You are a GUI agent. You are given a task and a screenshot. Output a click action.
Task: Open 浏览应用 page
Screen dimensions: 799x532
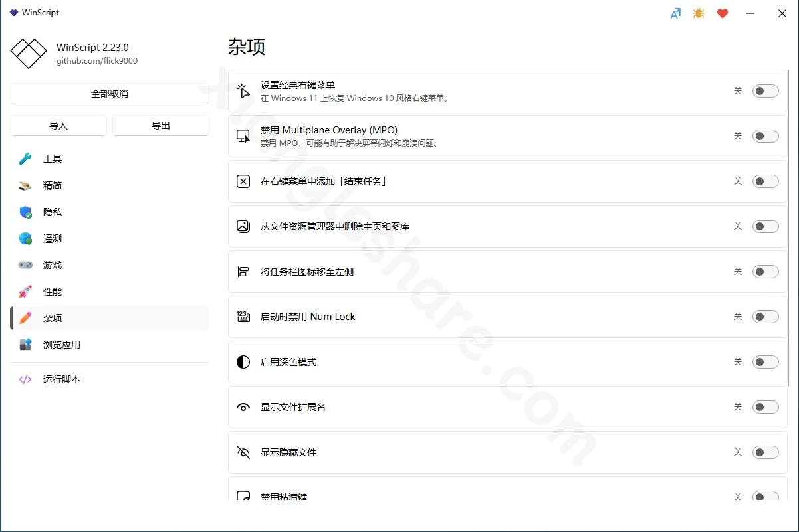[x=110, y=345]
